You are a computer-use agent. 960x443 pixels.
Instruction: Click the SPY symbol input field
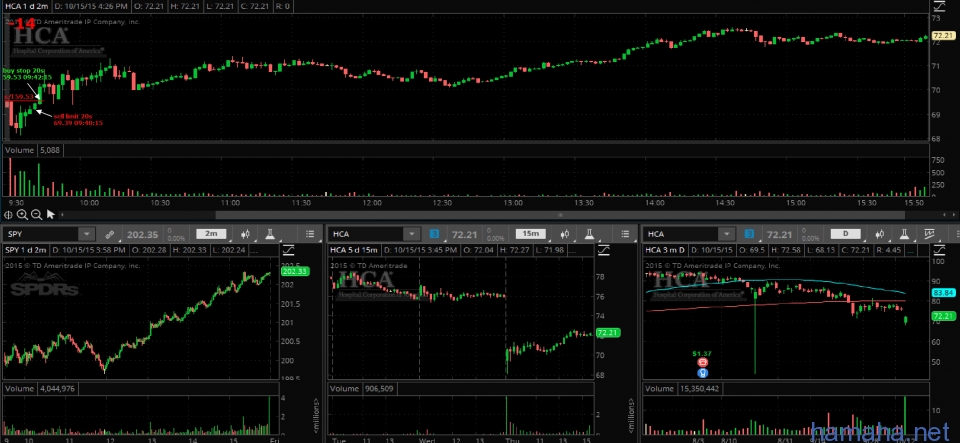pos(42,234)
